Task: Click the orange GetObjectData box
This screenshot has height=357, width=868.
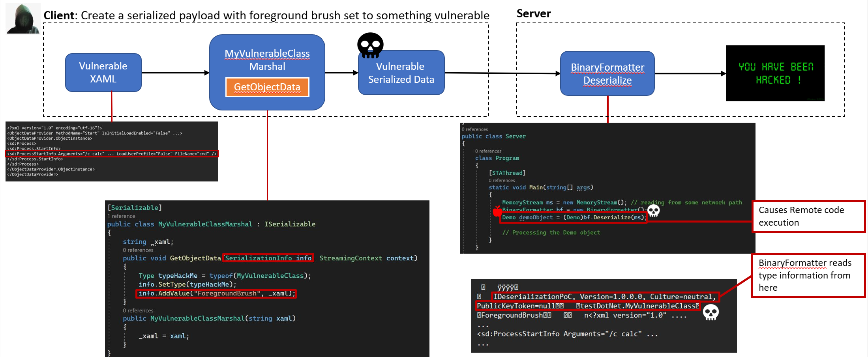Action: tap(267, 87)
